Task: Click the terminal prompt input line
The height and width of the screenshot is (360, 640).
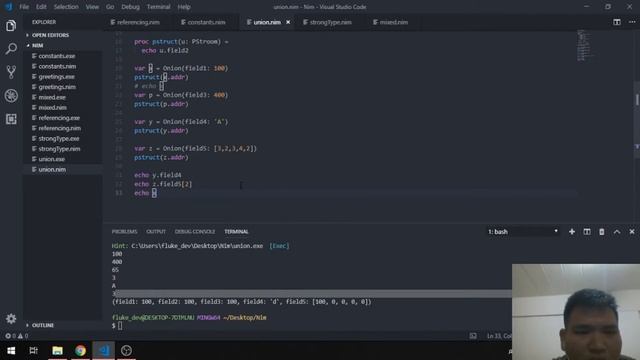Action: point(120,326)
